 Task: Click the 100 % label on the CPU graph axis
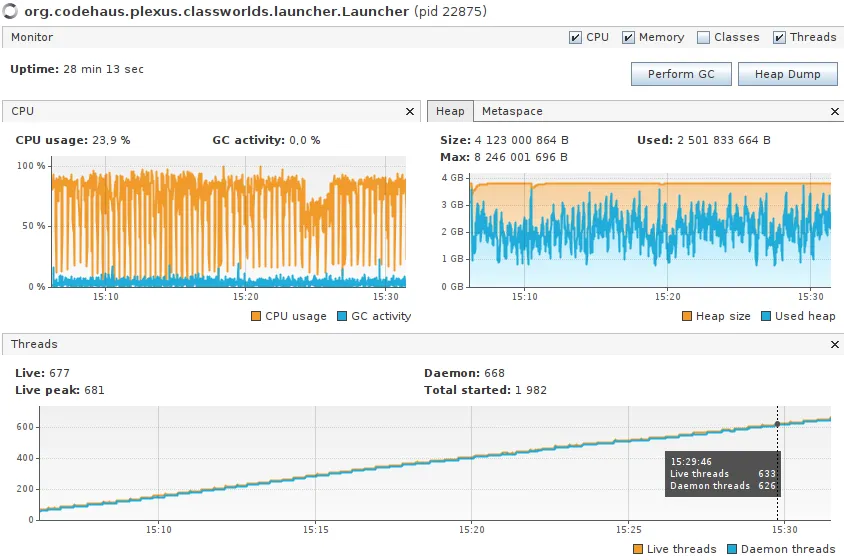[x=31, y=166]
